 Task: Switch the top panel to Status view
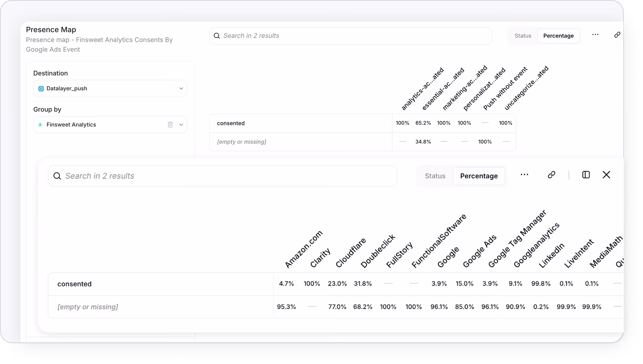(x=523, y=36)
